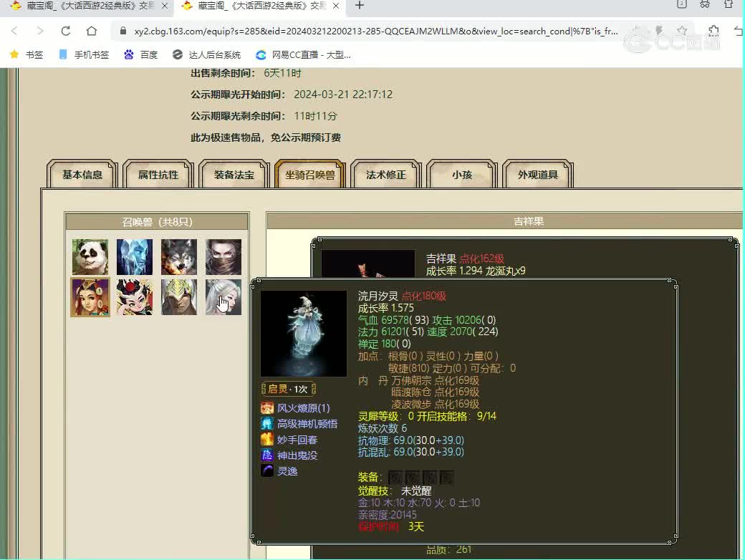The width and height of the screenshot is (745, 560).
Task: Close the first 藏宝阁 browser tab
Action: click(x=164, y=6)
